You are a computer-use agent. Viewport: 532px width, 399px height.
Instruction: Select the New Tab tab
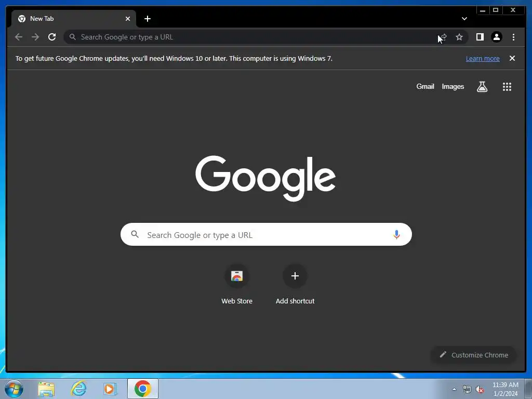74,19
